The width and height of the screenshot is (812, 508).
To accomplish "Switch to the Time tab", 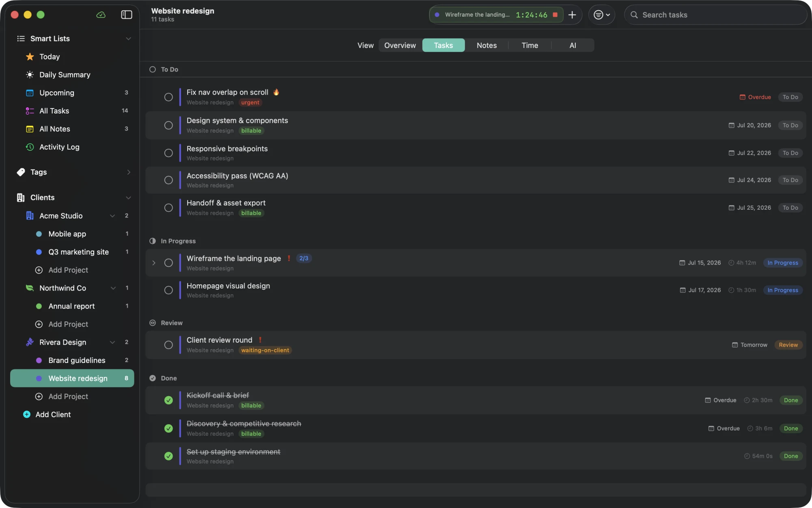I will (530, 45).
